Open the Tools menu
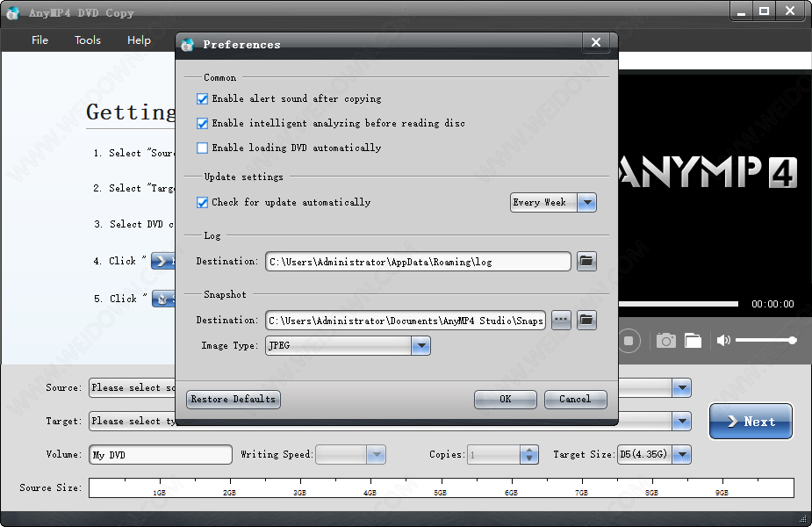 [88, 40]
